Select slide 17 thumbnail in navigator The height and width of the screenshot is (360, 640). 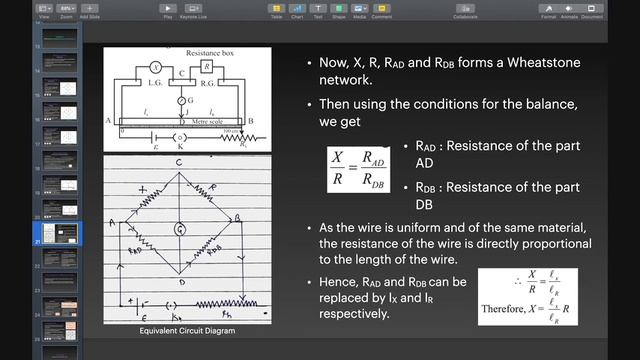click(60, 136)
